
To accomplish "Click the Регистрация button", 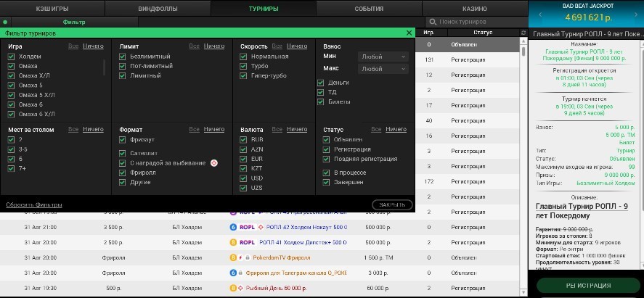I will (x=587, y=285).
